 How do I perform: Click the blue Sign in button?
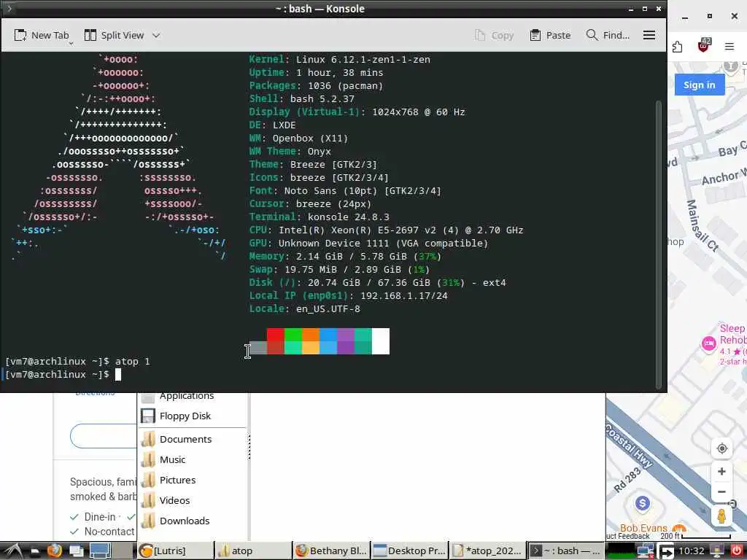(700, 85)
